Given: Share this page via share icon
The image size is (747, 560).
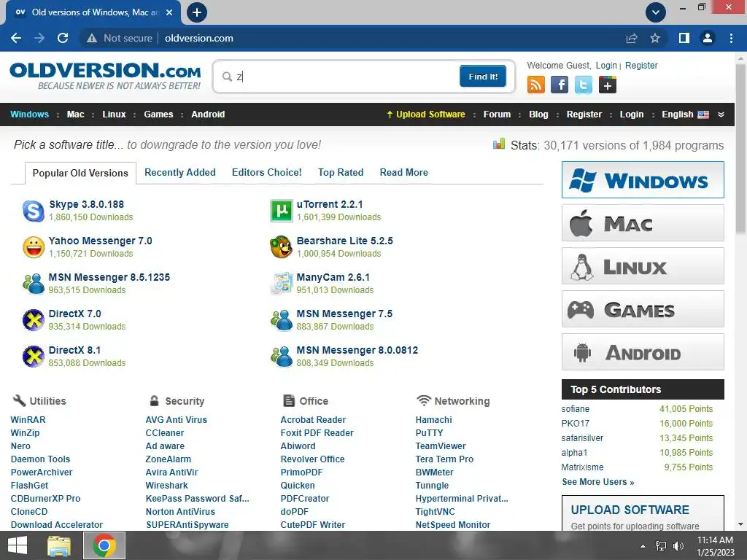Looking at the screenshot, I should (x=632, y=38).
